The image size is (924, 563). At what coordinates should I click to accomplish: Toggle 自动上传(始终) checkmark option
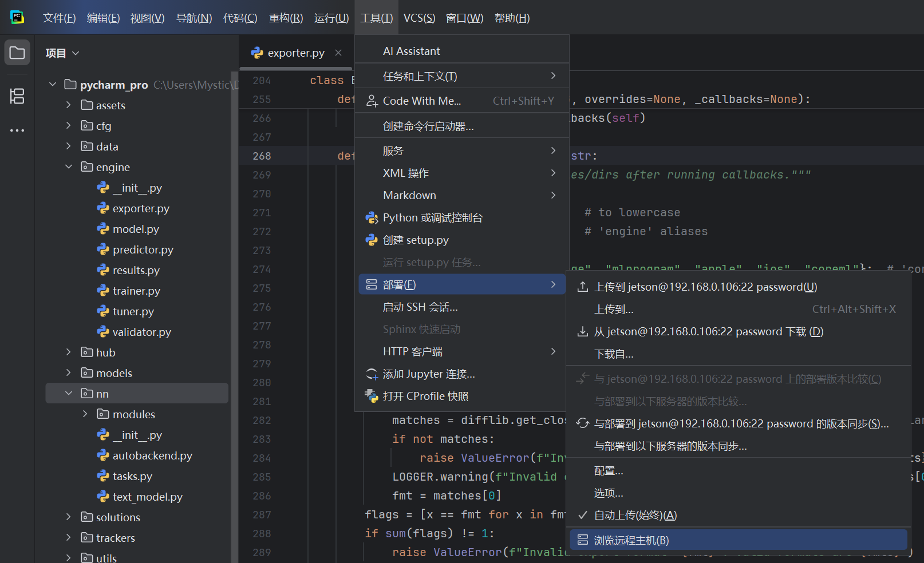pos(739,516)
